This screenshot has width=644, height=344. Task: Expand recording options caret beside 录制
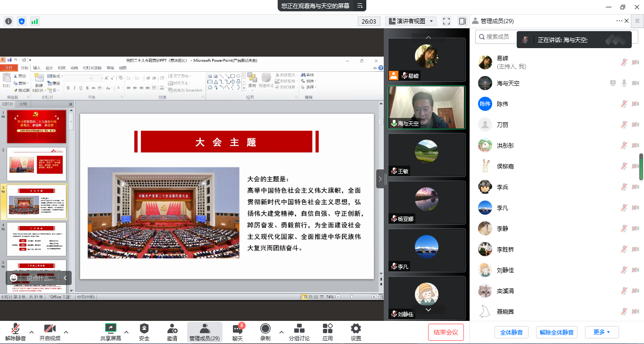[281, 332]
